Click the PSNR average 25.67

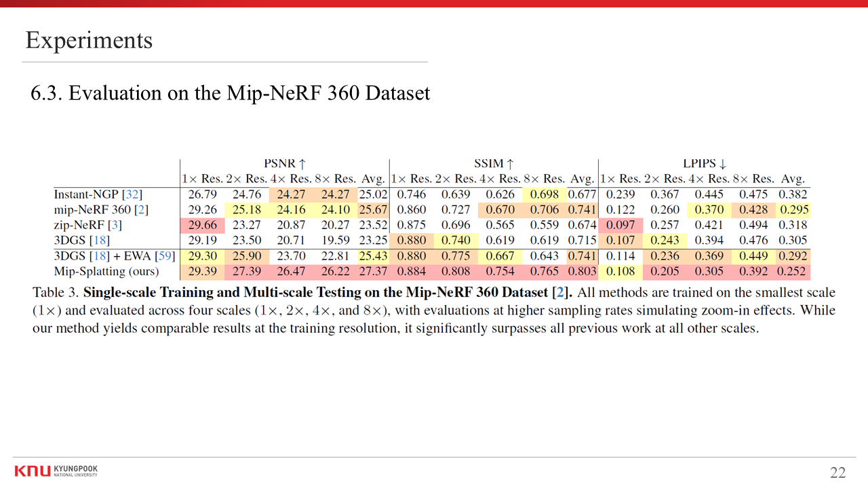373,210
